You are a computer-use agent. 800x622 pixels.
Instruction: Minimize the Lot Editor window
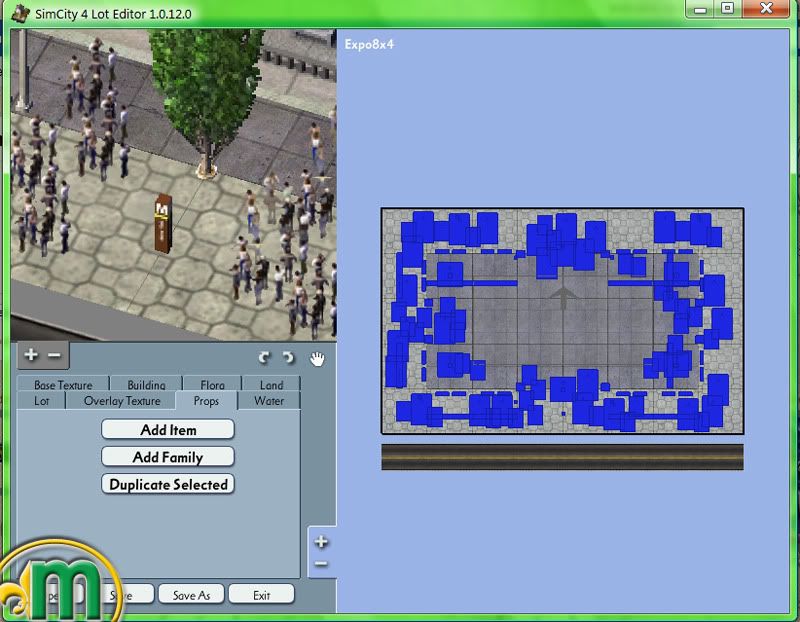tap(700, 9)
